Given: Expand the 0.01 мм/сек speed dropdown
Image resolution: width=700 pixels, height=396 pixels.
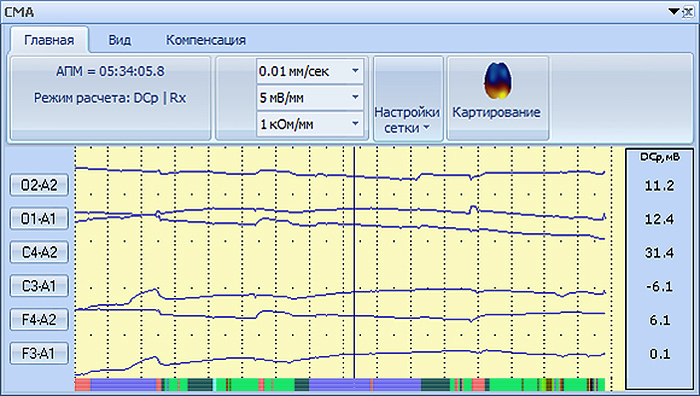Looking at the screenshot, I should click(355, 71).
